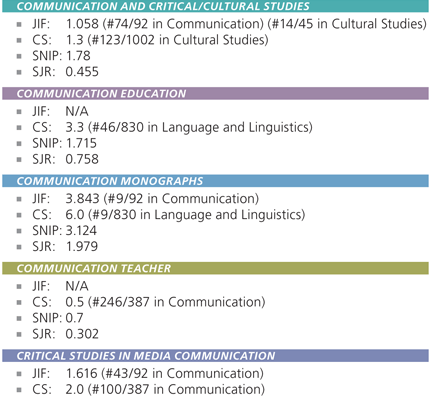430x400 pixels.
Task: Select the Communication Education purple header
Action: [215, 93]
